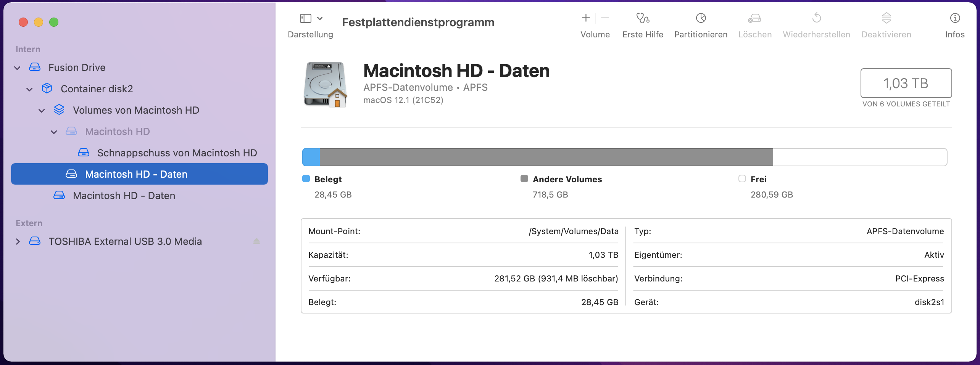980x365 pixels.
Task: Click the blue Belegt legend swatch
Action: coord(306,179)
